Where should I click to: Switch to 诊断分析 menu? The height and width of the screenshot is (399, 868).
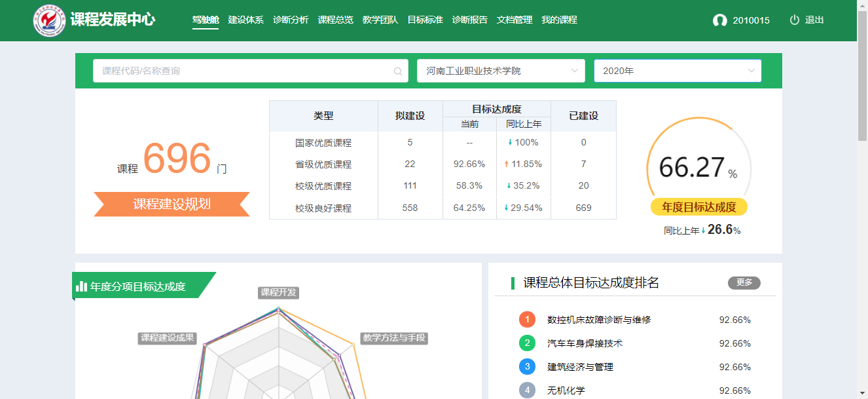pyautogui.click(x=291, y=20)
